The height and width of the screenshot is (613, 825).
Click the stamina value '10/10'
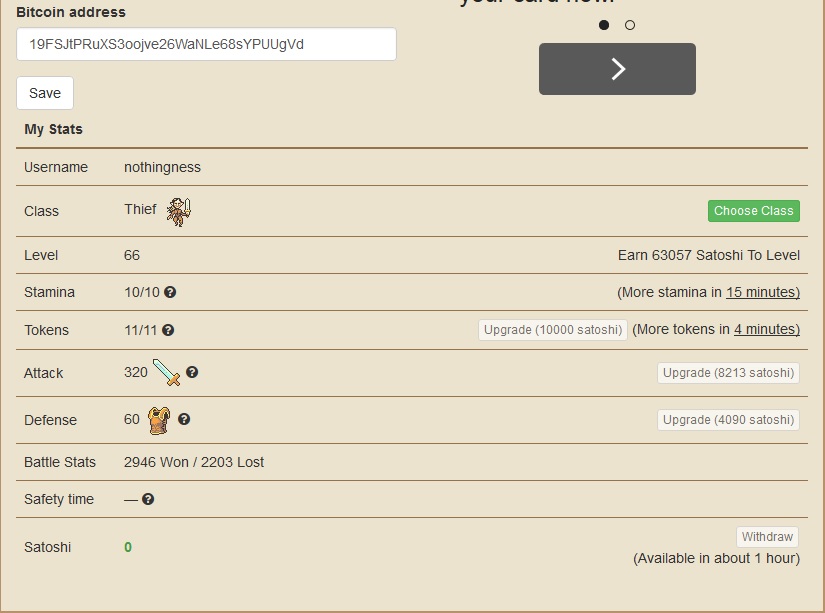pyautogui.click(x=142, y=292)
